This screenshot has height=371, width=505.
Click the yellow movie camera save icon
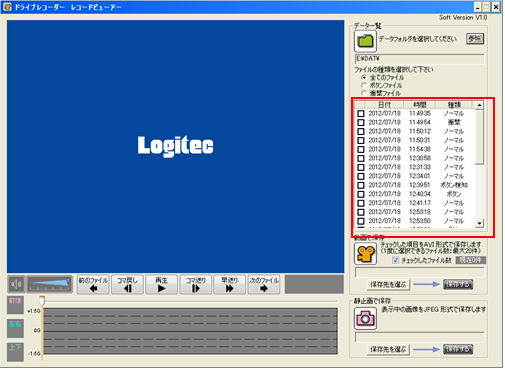pyautogui.click(x=365, y=254)
